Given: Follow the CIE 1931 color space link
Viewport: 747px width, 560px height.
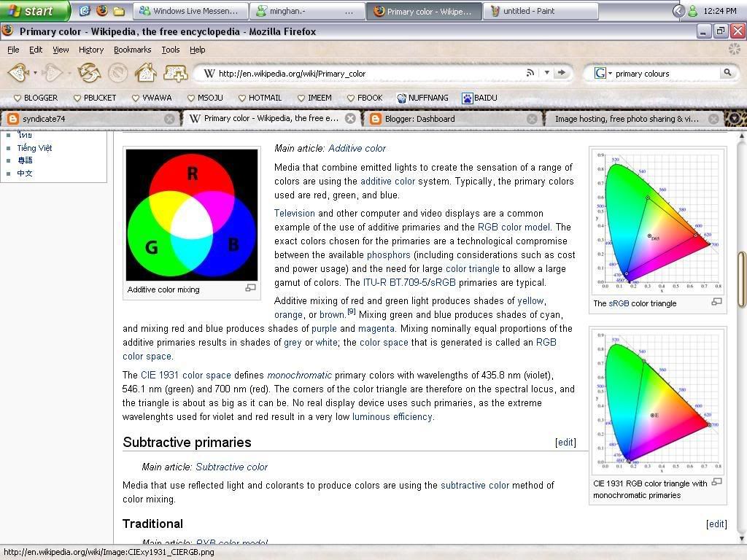Looking at the screenshot, I should pos(186,376).
